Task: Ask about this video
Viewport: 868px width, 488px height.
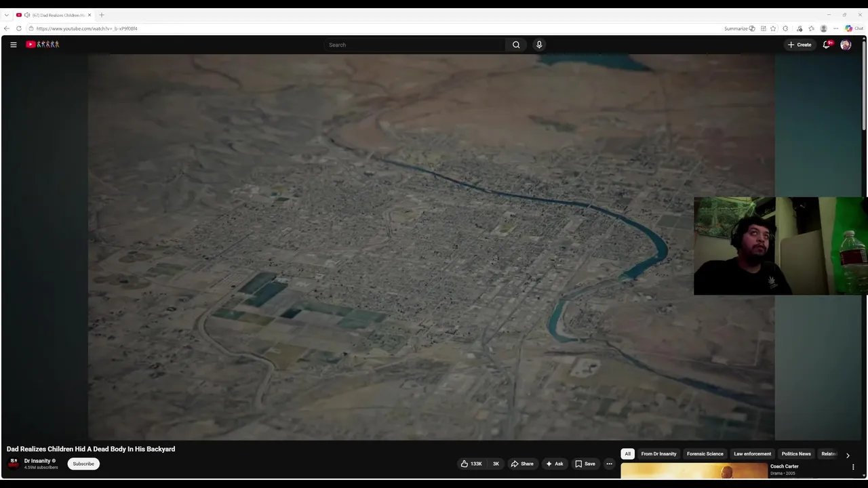Action: (x=555, y=464)
